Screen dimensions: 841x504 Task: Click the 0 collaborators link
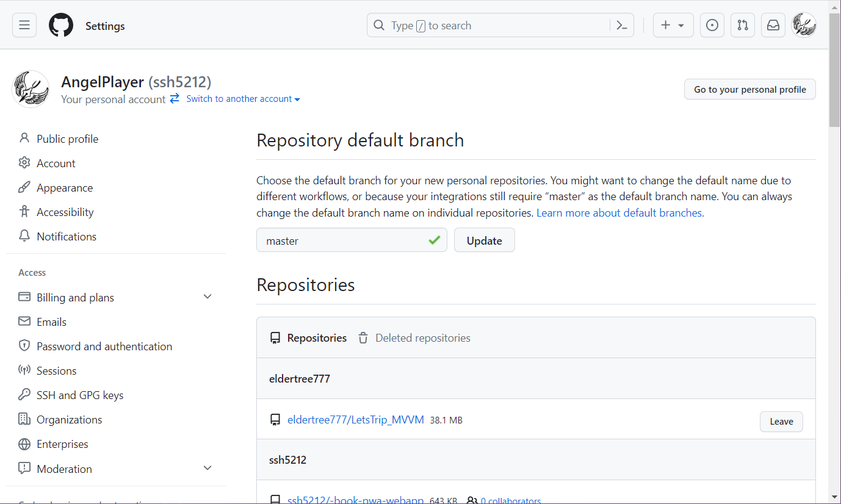[511, 500]
